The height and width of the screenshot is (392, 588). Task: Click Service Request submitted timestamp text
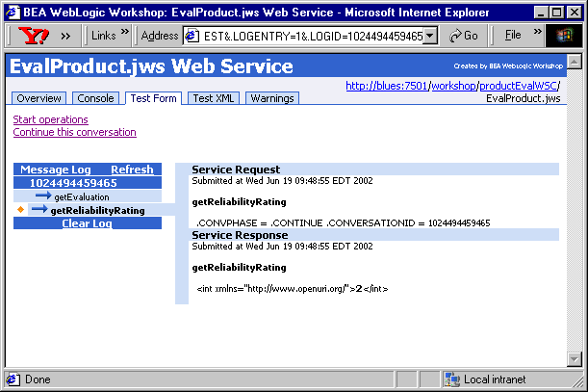pos(282,181)
